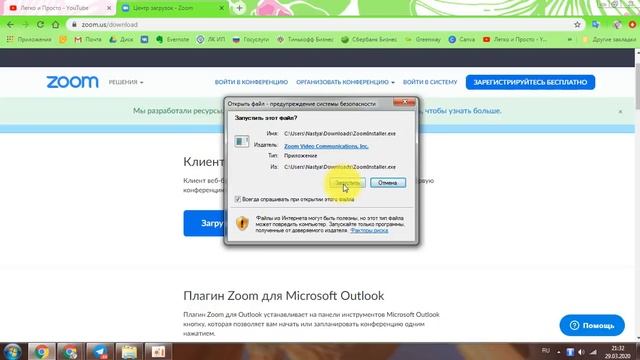Open the Evernote bookmark
640x360 pixels.
click(x=173, y=40)
